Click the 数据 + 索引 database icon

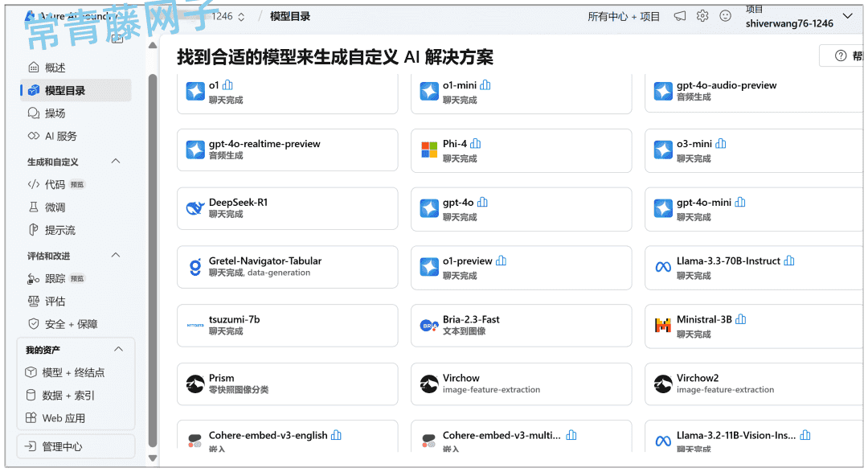click(x=31, y=395)
